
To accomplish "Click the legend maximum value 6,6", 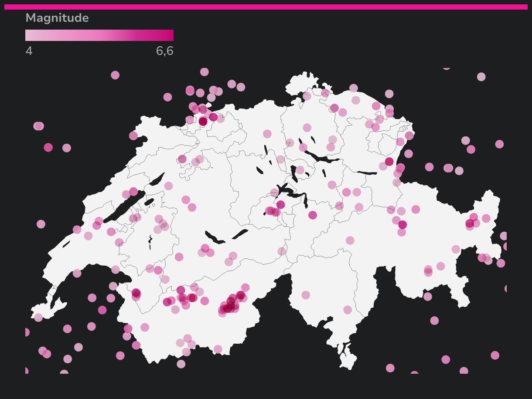I will (164, 51).
